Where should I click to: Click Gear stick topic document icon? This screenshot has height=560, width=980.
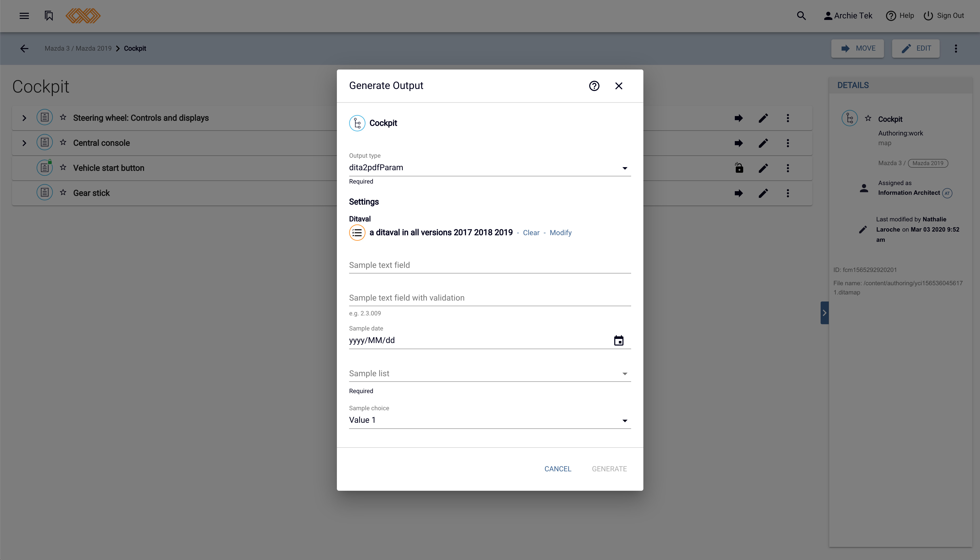pyautogui.click(x=45, y=192)
